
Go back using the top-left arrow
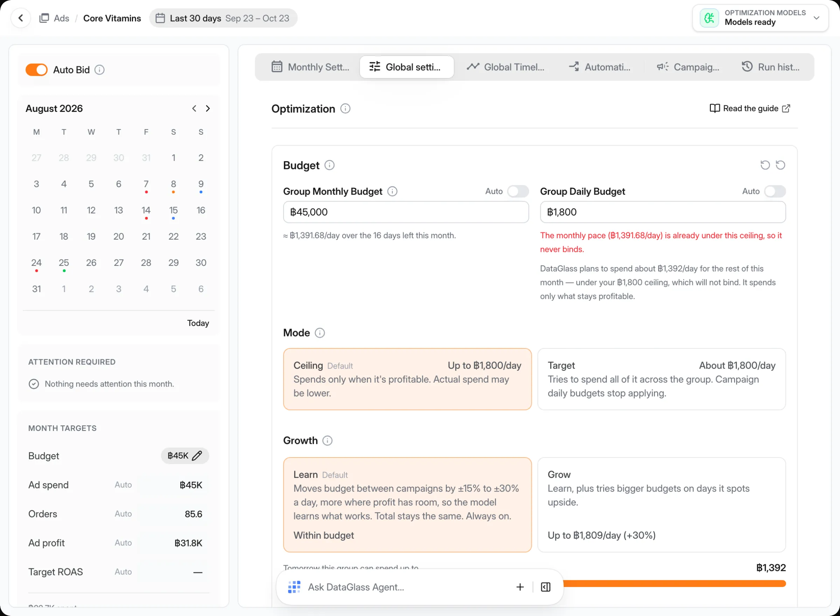[x=21, y=18]
